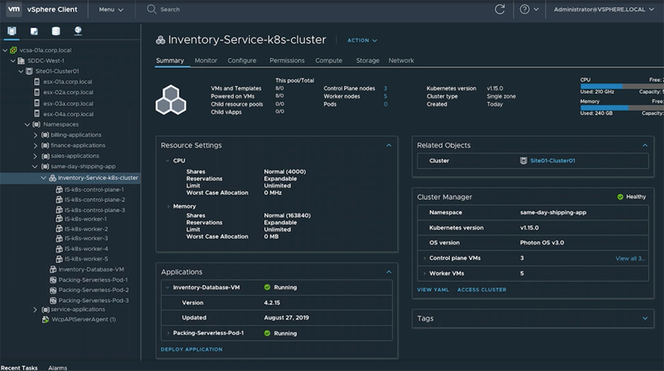Switch to the Network tab
Screen dimensions: 664x371
[401, 61]
